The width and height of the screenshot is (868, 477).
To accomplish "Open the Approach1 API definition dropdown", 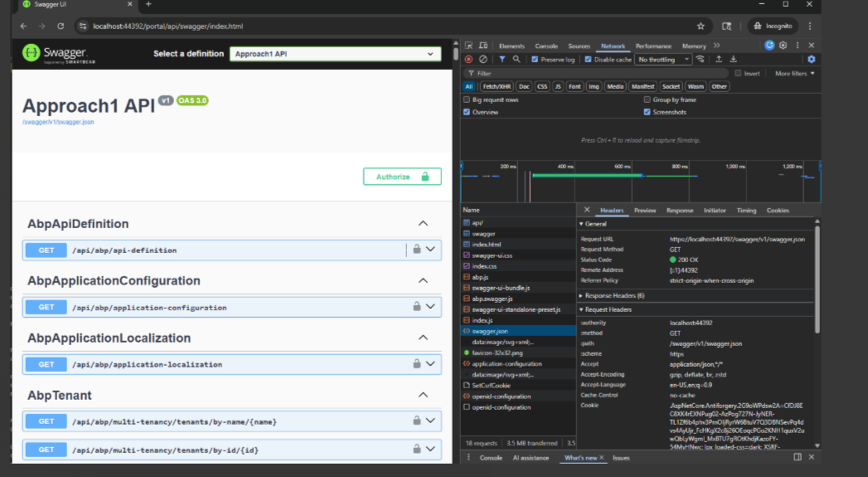I will tap(335, 54).
